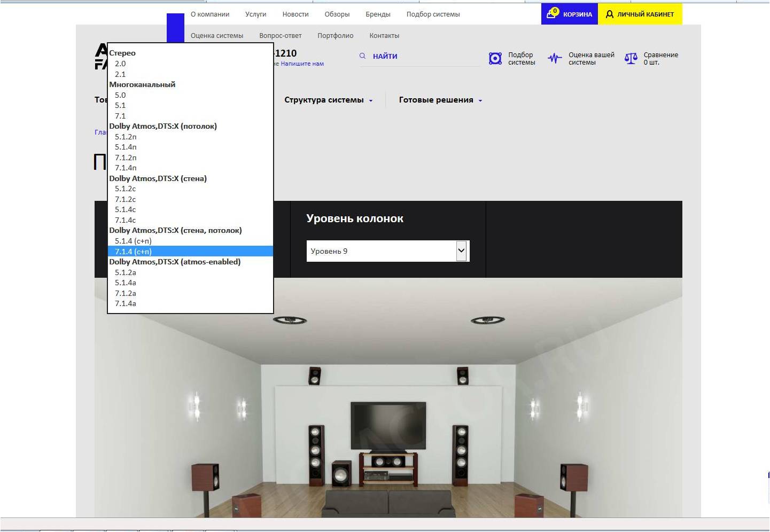Open the Услуги page
Viewport: 770px width, 532px height.
coord(255,14)
